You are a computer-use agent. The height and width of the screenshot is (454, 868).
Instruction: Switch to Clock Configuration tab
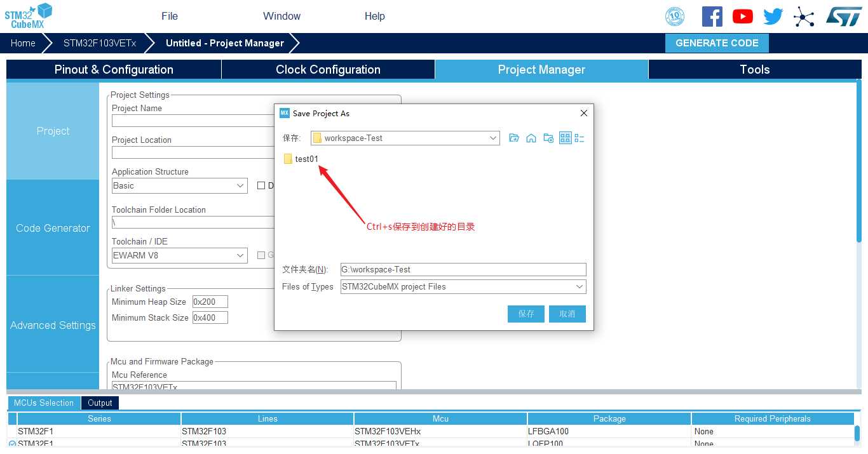point(328,70)
